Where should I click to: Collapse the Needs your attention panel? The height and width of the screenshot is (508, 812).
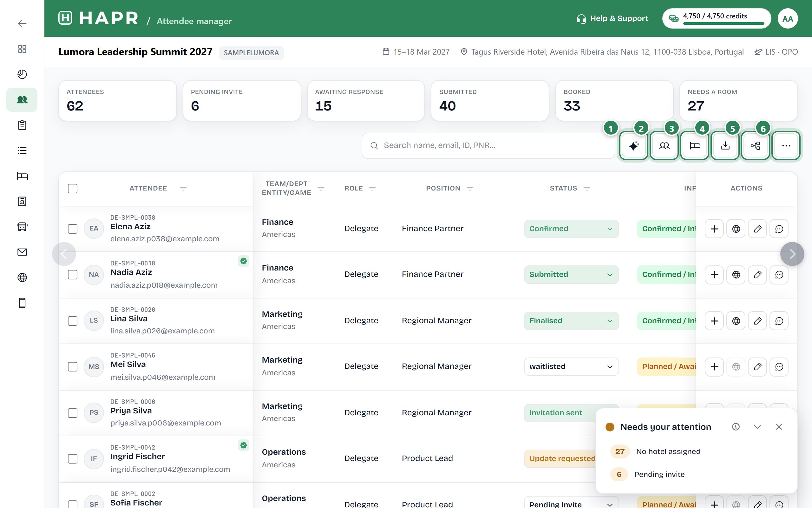[x=757, y=427]
